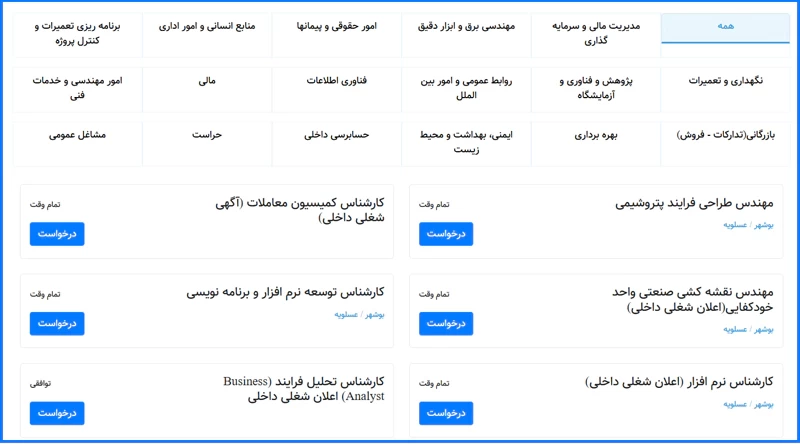Apply for the Business Analyst position
This screenshot has width=800, height=444.
[x=57, y=412]
